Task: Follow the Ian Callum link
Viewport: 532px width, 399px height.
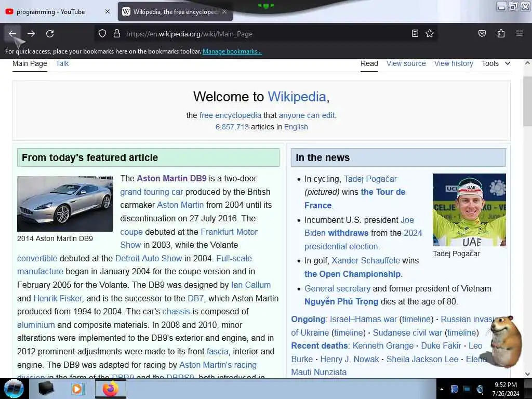Action: pos(251,285)
